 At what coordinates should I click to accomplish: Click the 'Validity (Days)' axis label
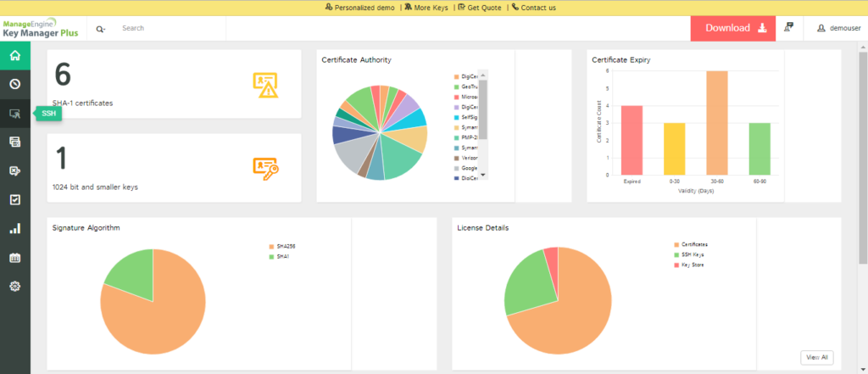pos(695,191)
